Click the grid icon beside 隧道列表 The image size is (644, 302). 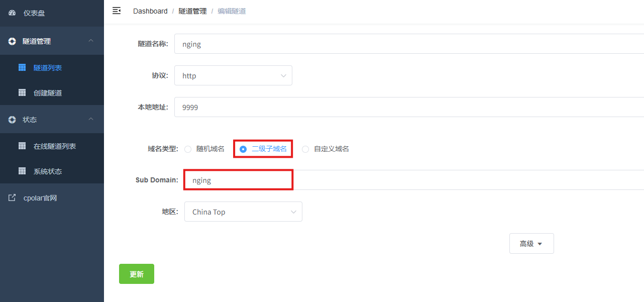[x=22, y=68]
